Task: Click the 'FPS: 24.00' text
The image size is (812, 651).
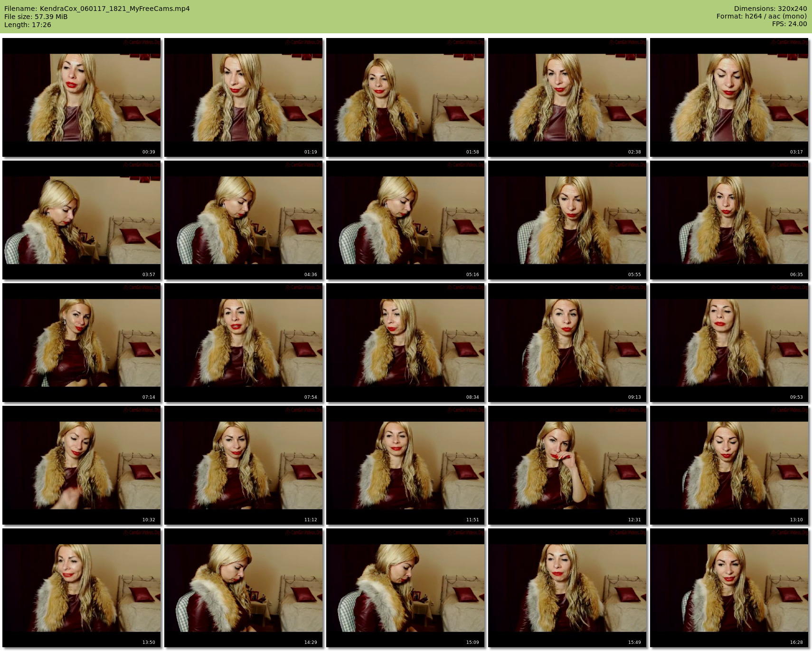Action: click(789, 24)
